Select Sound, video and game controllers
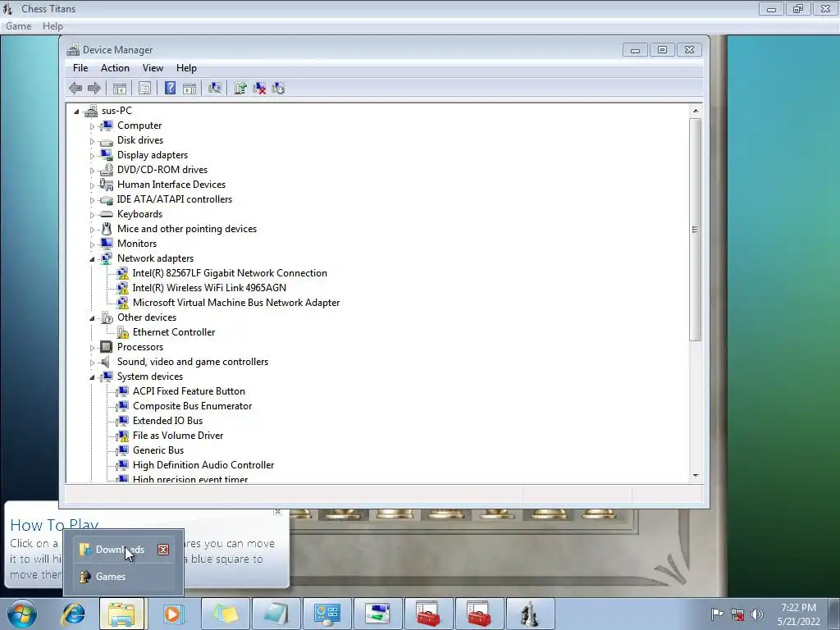The height and width of the screenshot is (630, 840). click(193, 362)
